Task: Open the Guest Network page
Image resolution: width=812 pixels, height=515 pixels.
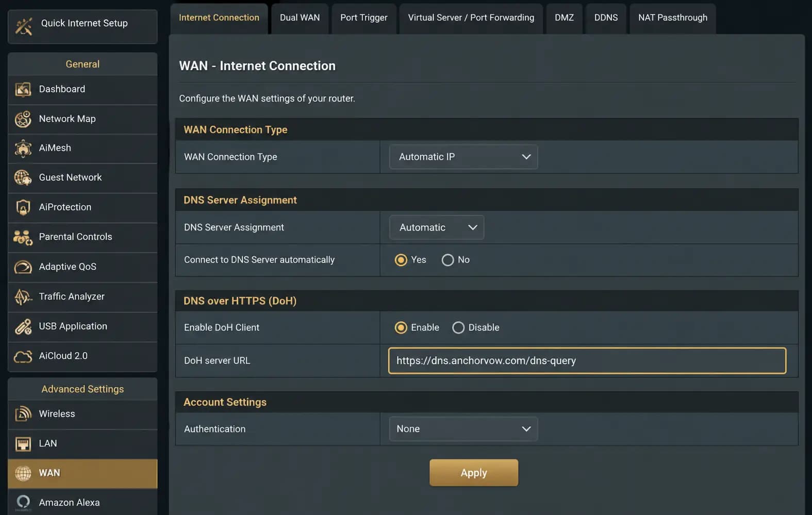Action: pos(82,178)
